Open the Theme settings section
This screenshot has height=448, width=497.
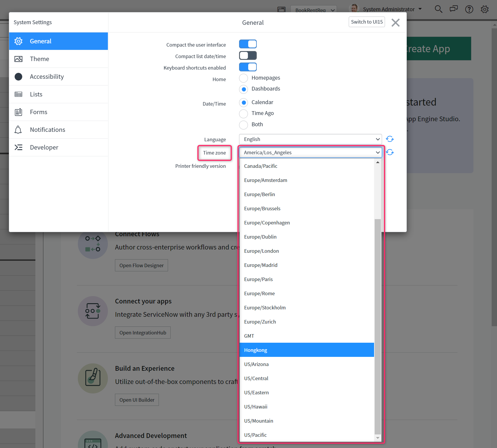point(40,59)
